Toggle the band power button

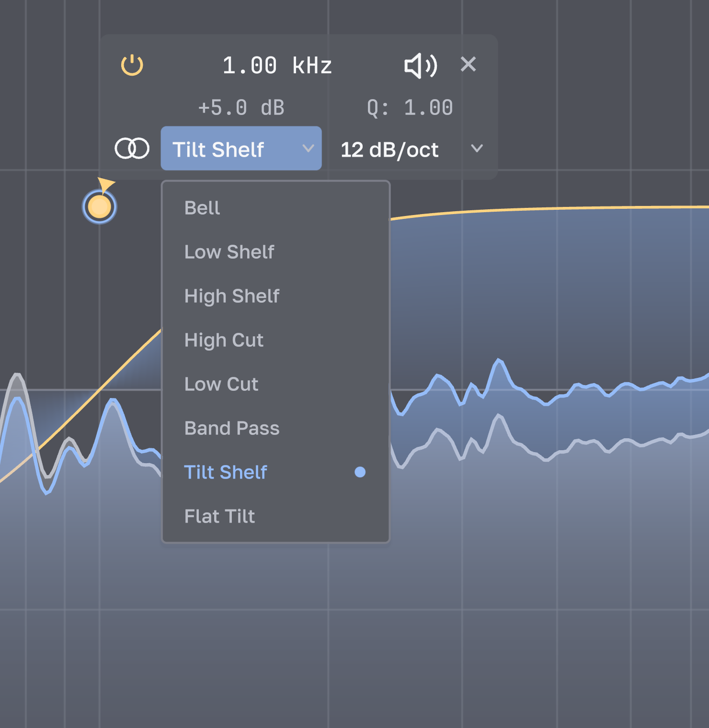132,65
